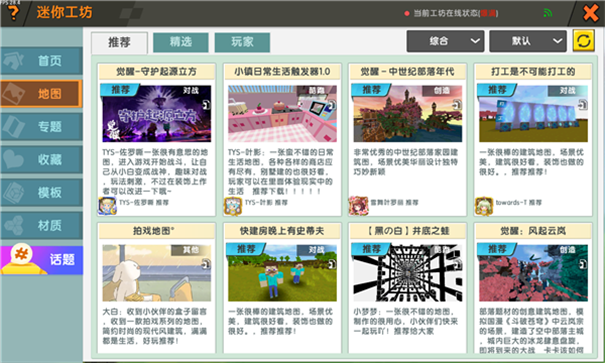Image resolution: width=605 pixels, height=363 pixels.
Task: Click the green network signal icon
Action: click(548, 13)
